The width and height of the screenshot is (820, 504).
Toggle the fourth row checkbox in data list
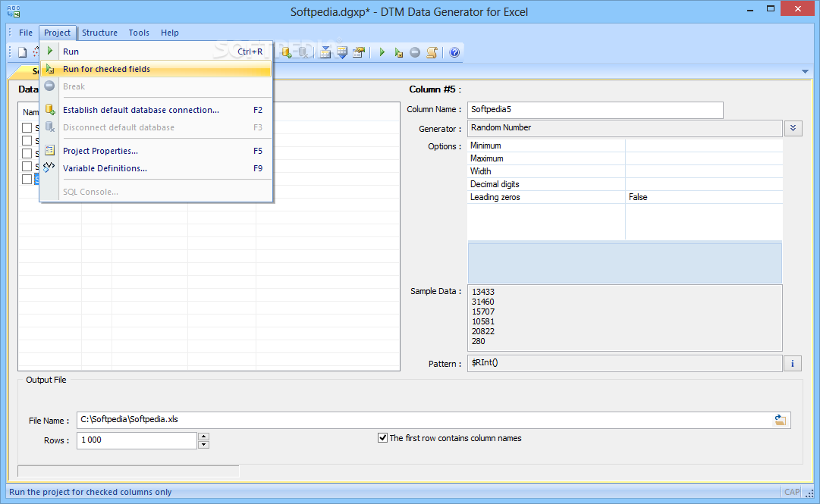click(x=27, y=166)
